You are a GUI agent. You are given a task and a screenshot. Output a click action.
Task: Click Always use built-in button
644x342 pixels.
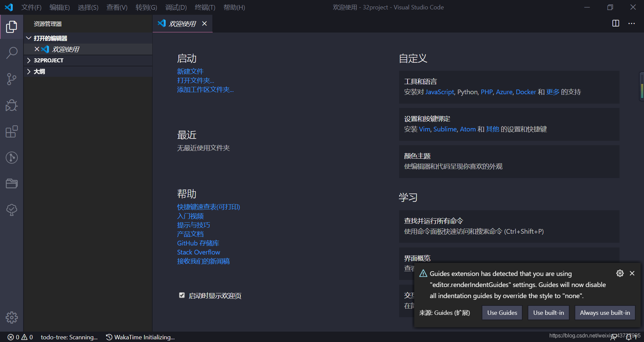[x=605, y=313]
